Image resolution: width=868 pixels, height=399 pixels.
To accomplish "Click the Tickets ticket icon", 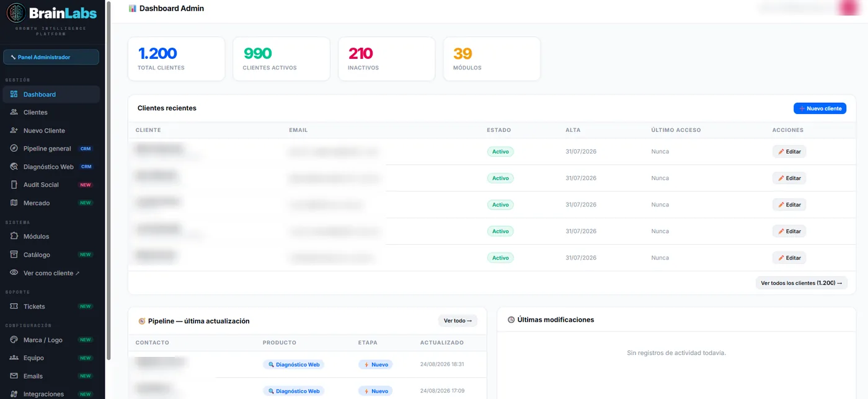I will coord(14,306).
